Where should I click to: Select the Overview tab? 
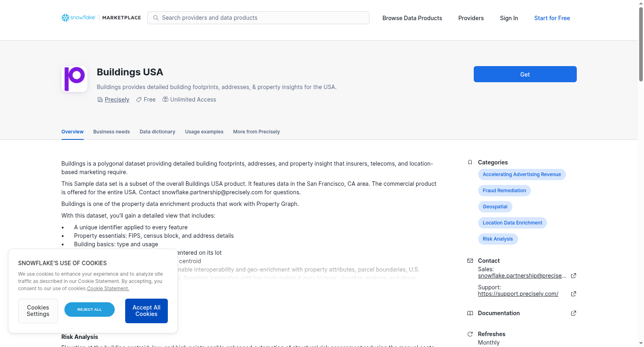[72, 132]
